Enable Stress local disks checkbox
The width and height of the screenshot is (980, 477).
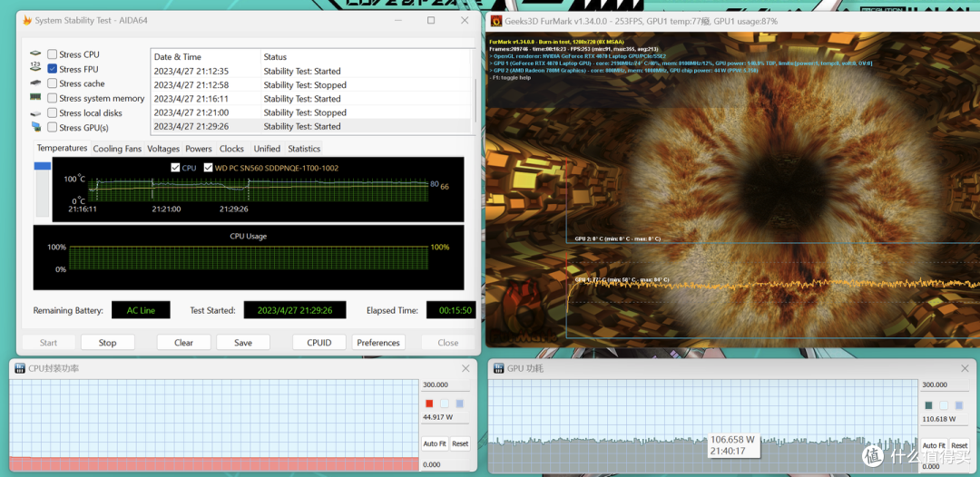coord(53,113)
